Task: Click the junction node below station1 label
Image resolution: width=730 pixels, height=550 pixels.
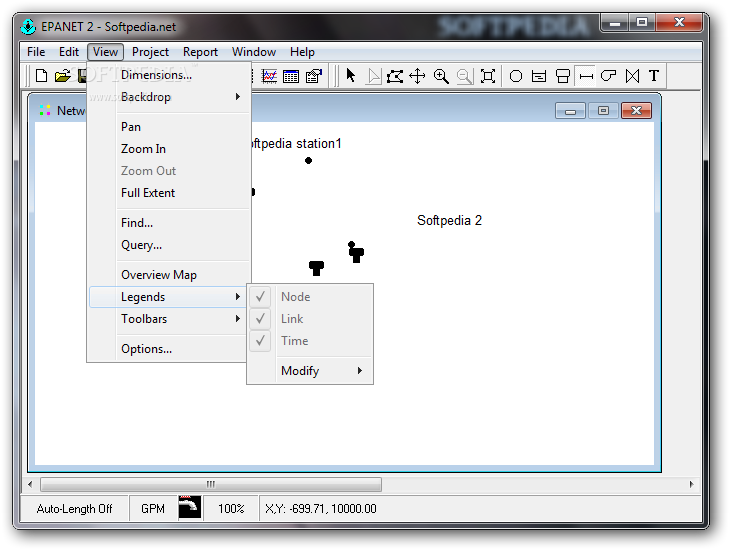Action: click(308, 161)
